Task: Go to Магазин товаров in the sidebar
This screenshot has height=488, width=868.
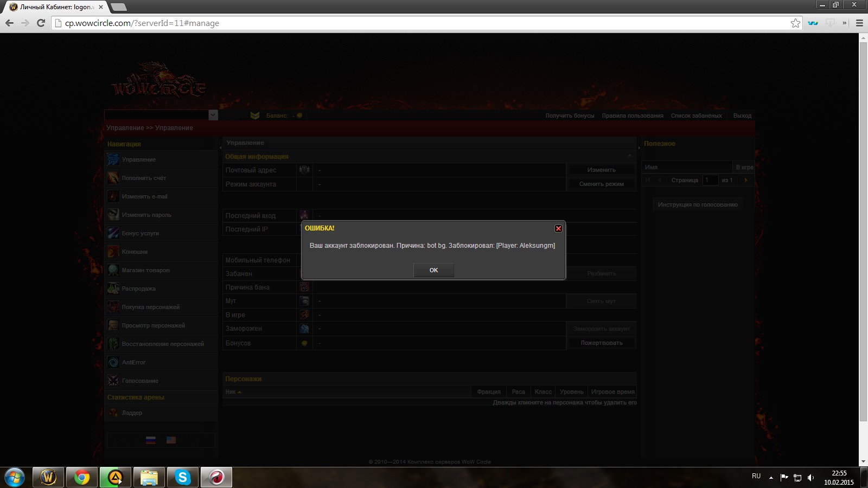Action: [161, 270]
